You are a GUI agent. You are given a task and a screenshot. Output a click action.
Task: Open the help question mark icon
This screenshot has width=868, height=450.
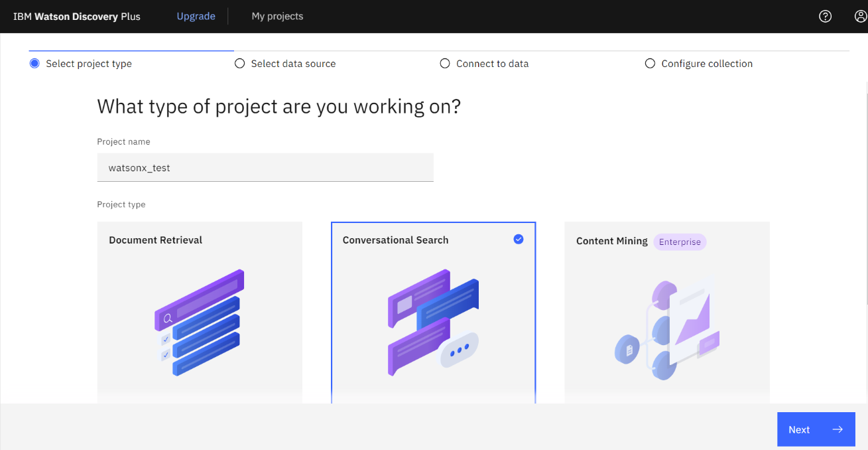click(x=825, y=17)
